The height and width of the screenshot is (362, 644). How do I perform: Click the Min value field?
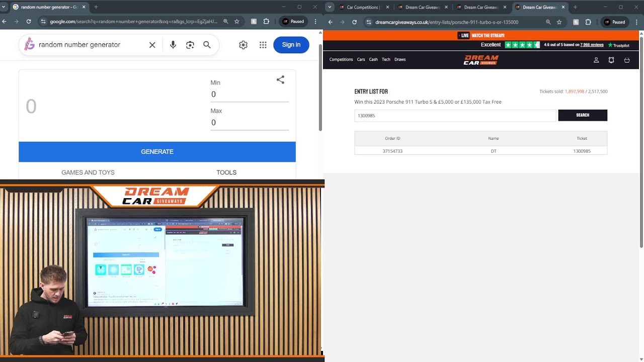coord(250,95)
